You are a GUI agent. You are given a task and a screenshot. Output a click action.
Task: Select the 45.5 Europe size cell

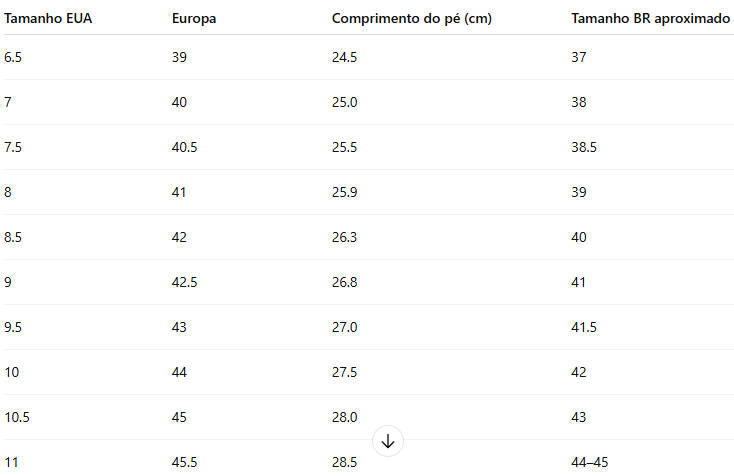184,462
